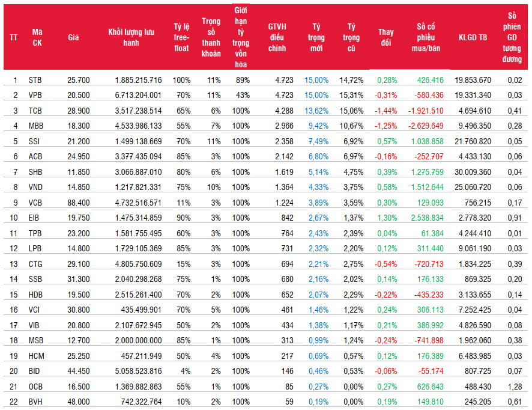532x410 pixels.
Task: Click the 'GTVH điều chỉnh' column header
Action: click(277, 37)
